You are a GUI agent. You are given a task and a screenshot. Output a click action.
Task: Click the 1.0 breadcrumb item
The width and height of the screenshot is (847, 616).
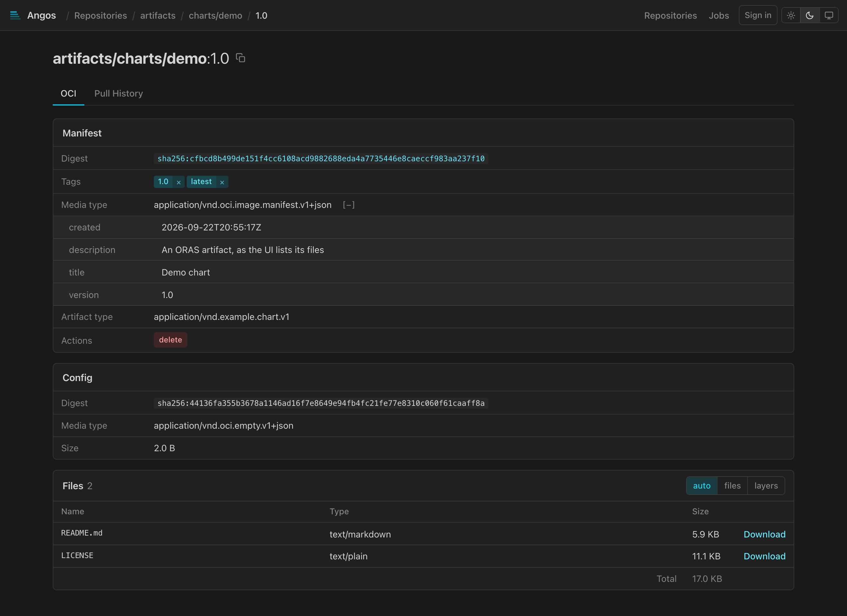[x=261, y=16]
